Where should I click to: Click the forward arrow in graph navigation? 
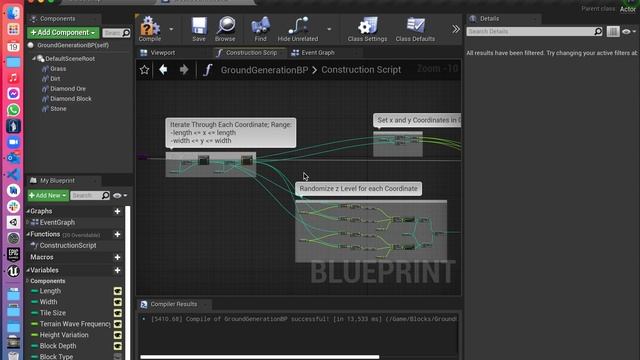(x=184, y=70)
